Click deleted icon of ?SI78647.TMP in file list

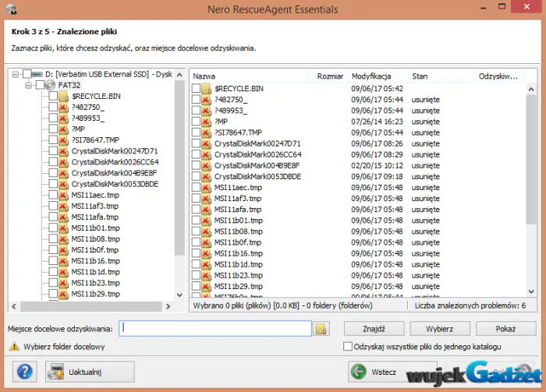[x=207, y=132]
